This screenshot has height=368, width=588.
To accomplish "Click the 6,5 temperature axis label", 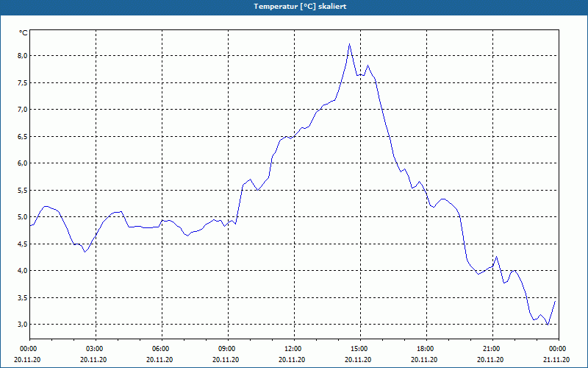I will click(x=24, y=136).
